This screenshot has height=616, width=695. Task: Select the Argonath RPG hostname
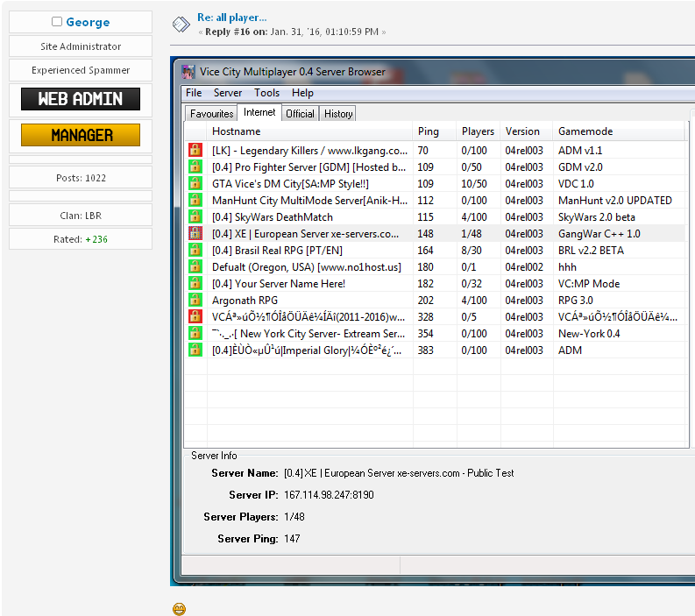[245, 301]
